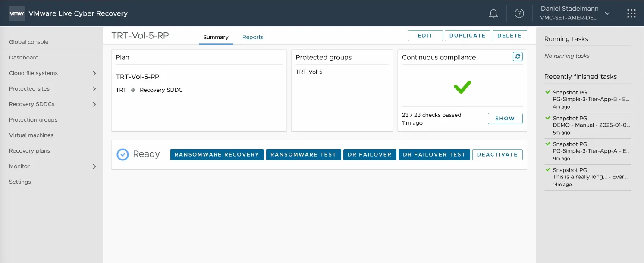Refresh continuous compliance checks
Screen dimensions: 644x263
coord(518,56)
